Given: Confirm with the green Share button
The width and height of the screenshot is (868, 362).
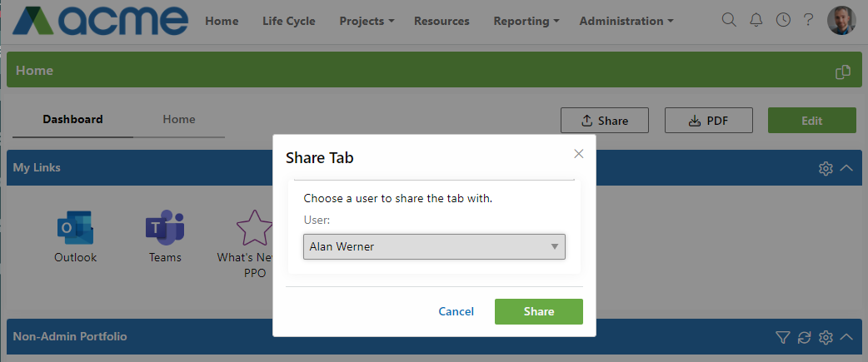Looking at the screenshot, I should coord(539,312).
